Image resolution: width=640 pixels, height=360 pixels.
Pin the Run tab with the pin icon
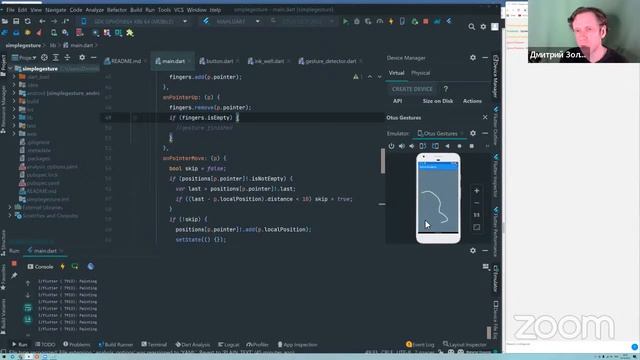point(14,276)
